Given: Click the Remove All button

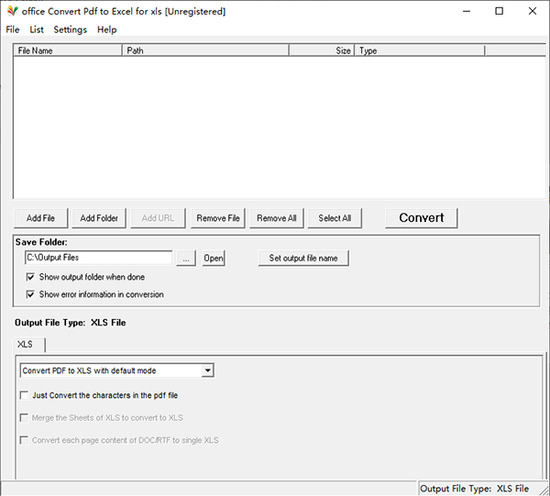Looking at the screenshot, I should [276, 218].
